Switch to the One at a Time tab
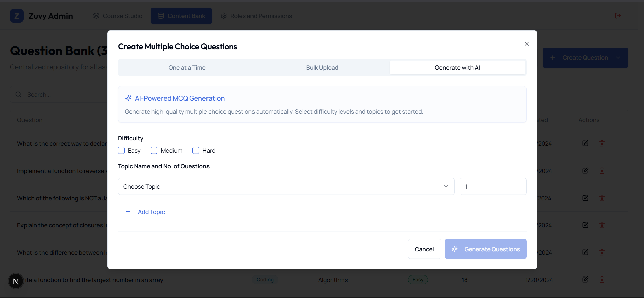 [187, 68]
